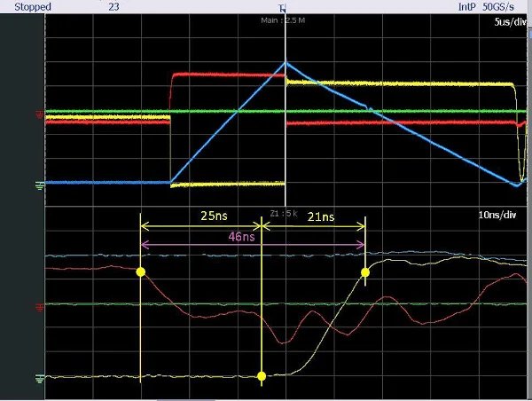
Task: Select the green ground marker in main window
Action: 39,185
